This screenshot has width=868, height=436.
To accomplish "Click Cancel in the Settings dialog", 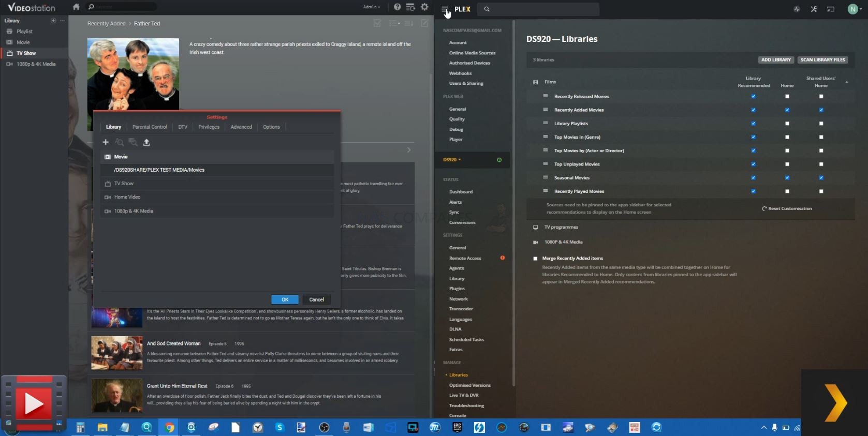I will click(317, 299).
